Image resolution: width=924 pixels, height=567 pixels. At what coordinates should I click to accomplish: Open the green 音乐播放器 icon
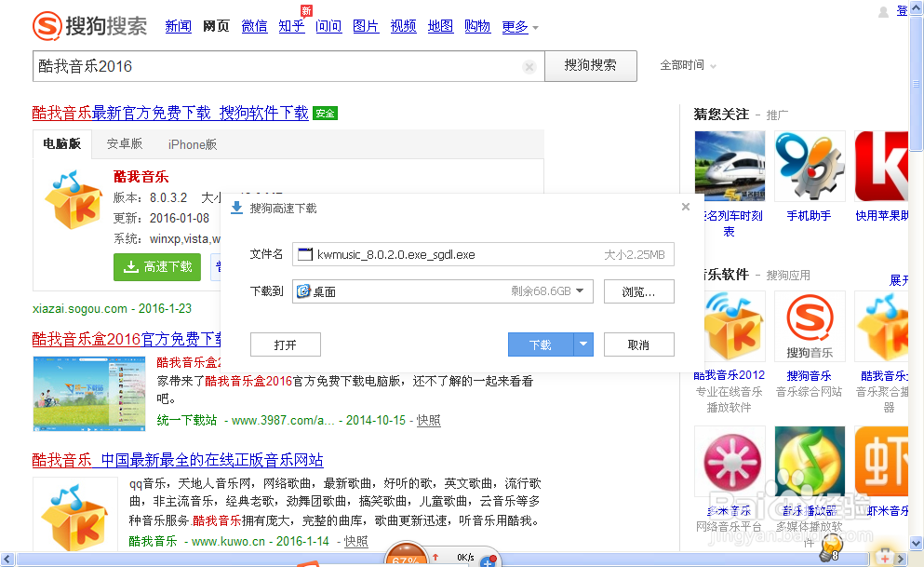(x=810, y=462)
